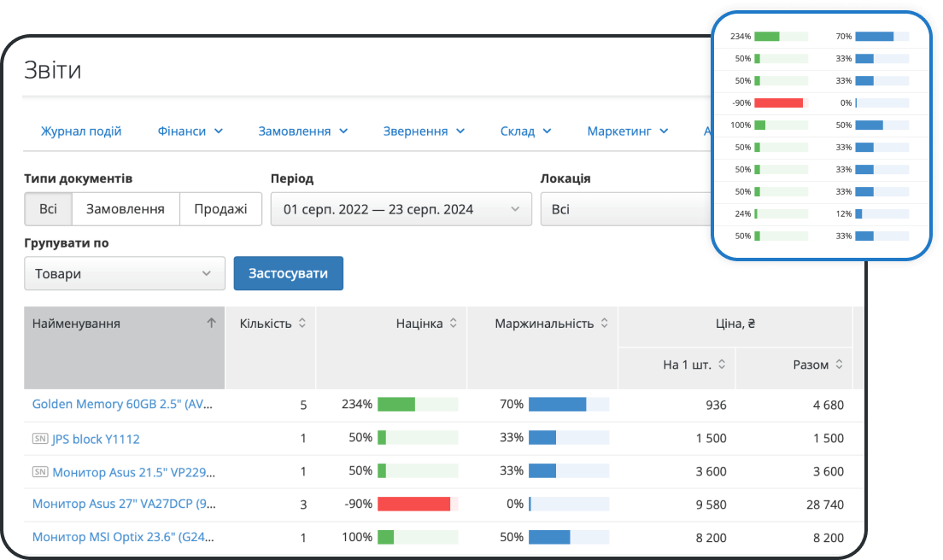Click the Маржинальність column sort icon
The height and width of the screenshot is (560, 943).
[604, 324]
